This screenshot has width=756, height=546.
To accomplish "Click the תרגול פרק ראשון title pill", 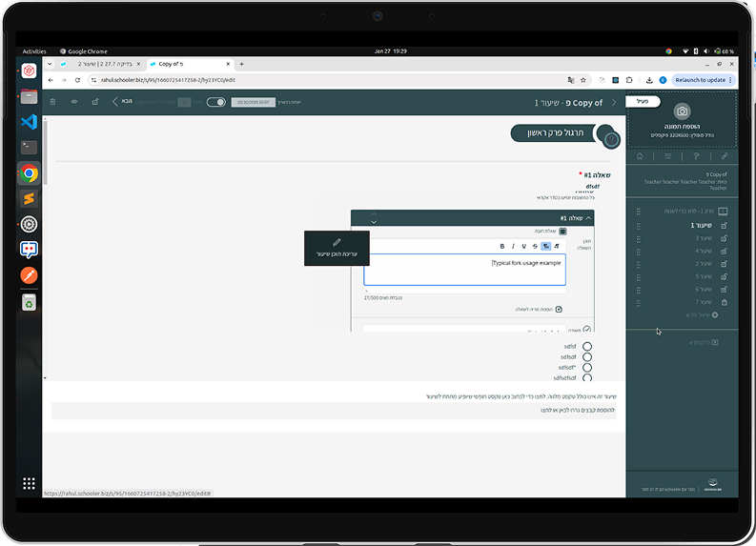I will click(x=555, y=133).
